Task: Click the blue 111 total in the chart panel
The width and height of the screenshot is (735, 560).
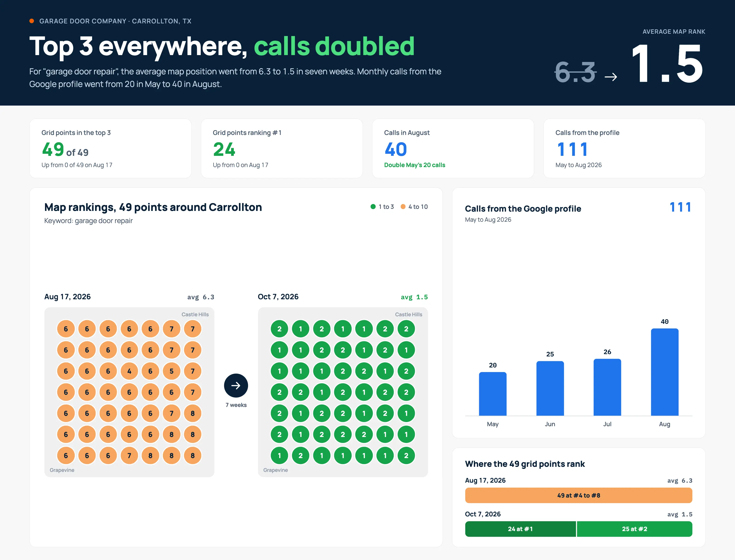Action: [x=680, y=207]
